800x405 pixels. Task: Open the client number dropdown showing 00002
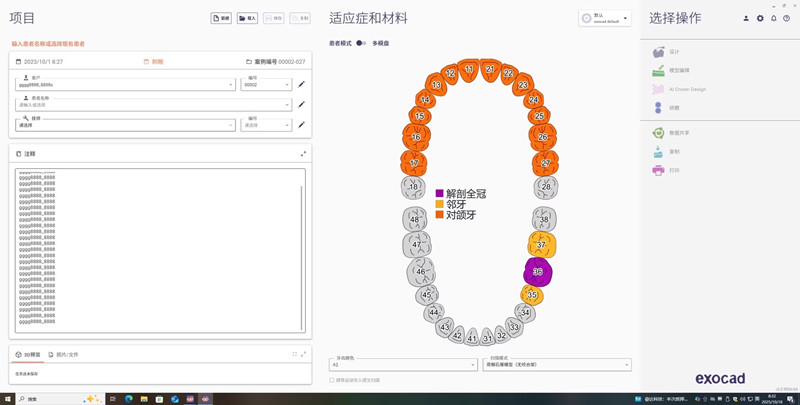266,84
